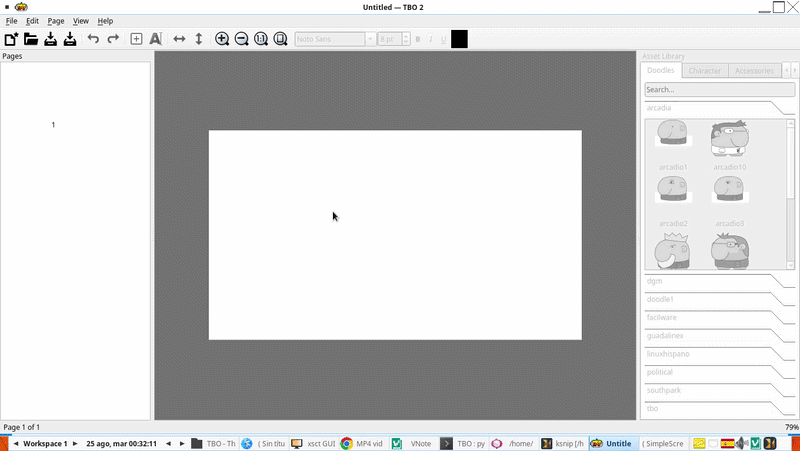Click the Spanish flag keyboard layout icon
This screenshot has height=451, width=800.
[x=727, y=443]
